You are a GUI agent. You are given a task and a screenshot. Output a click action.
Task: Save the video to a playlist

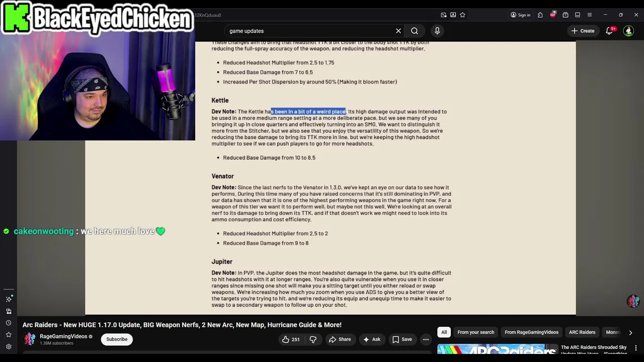pyautogui.click(x=402, y=339)
